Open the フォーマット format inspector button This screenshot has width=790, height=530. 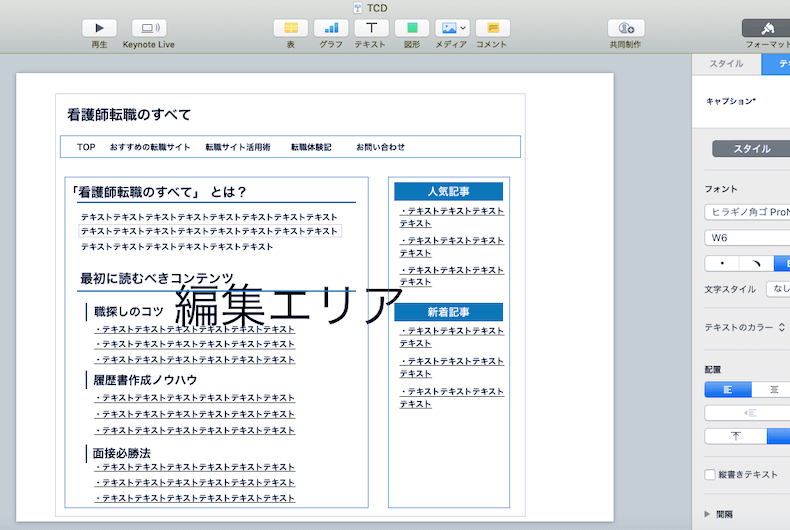pos(767,28)
